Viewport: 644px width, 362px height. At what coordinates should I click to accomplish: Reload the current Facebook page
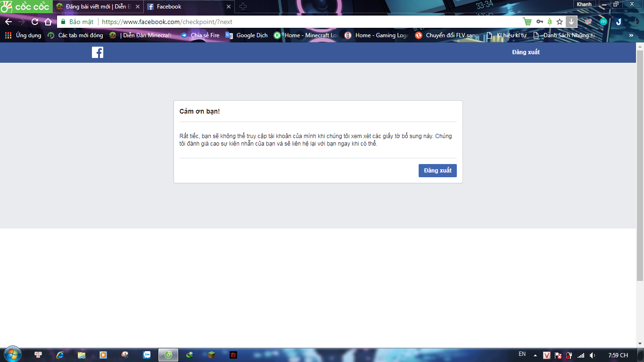tap(35, 22)
